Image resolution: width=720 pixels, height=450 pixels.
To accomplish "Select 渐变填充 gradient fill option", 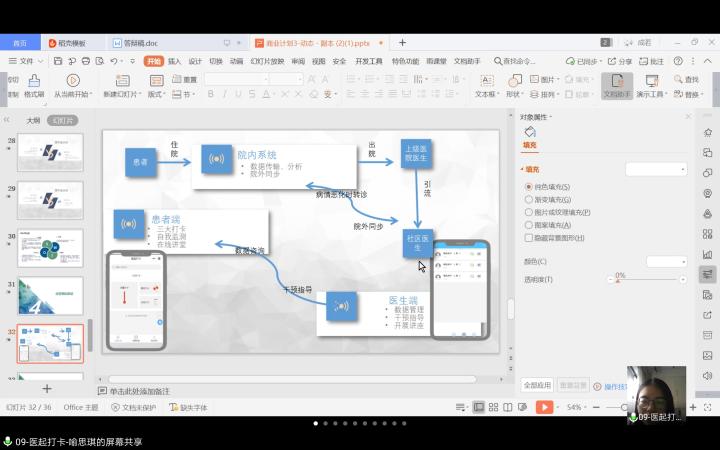I will 529,200.
